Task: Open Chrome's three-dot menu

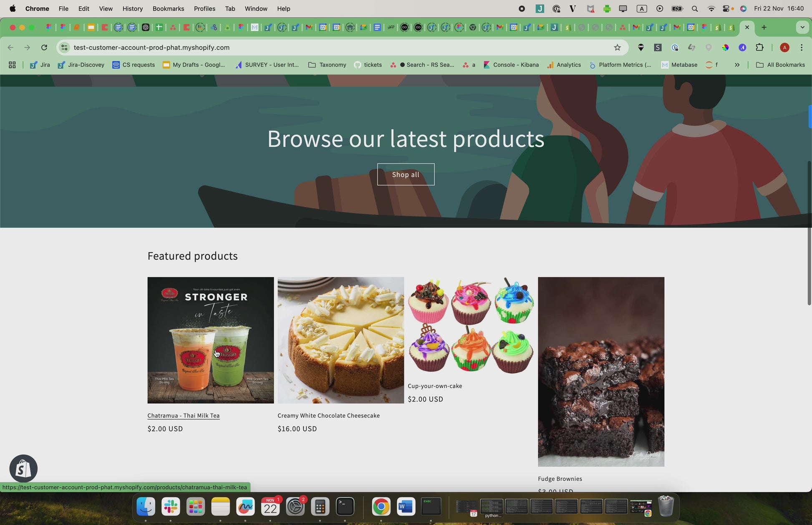Action: pyautogui.click(x=802, y=48)
